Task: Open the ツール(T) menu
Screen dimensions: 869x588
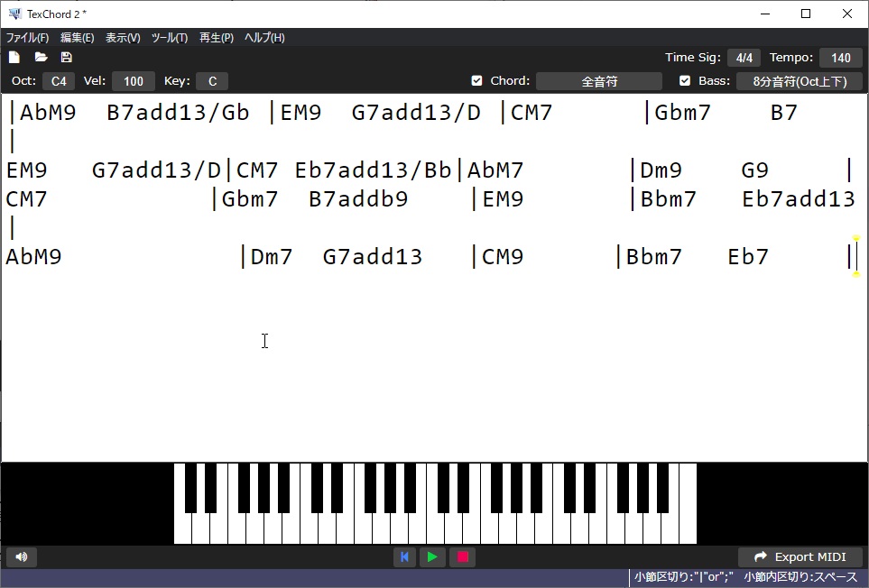Action: (x=170, y=38)
